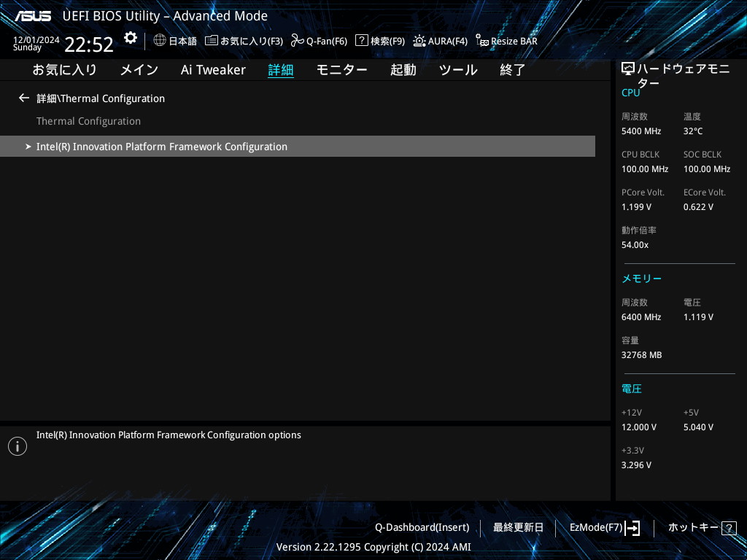Click the Version 2.22.1295 copyright text

click(x=373, y=547)
